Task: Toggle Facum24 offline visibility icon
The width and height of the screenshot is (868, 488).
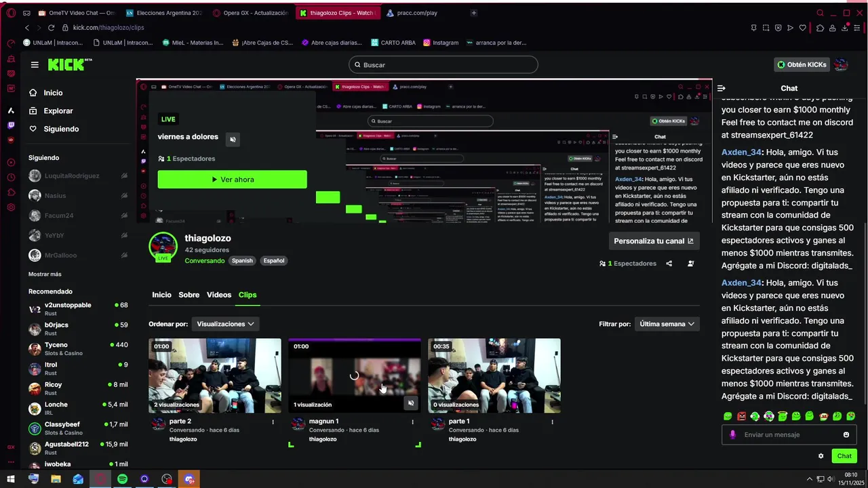Action: coord(124,216)
